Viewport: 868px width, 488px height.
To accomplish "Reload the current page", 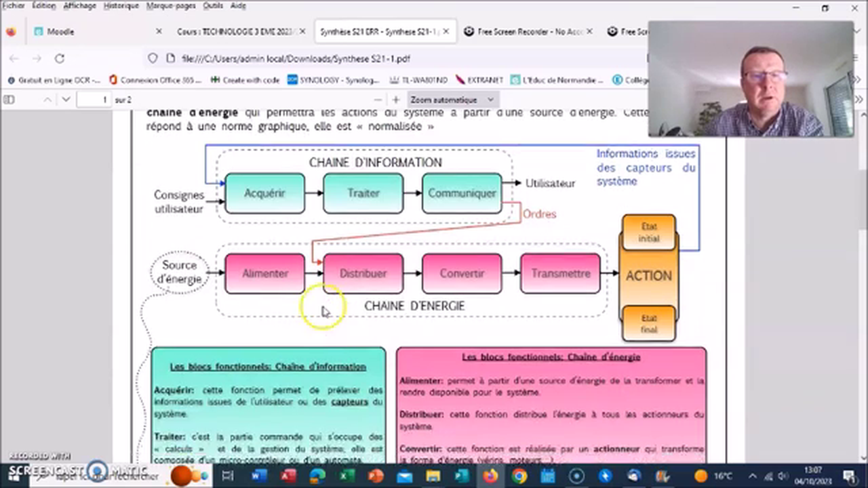I will (x=59, y=58).
